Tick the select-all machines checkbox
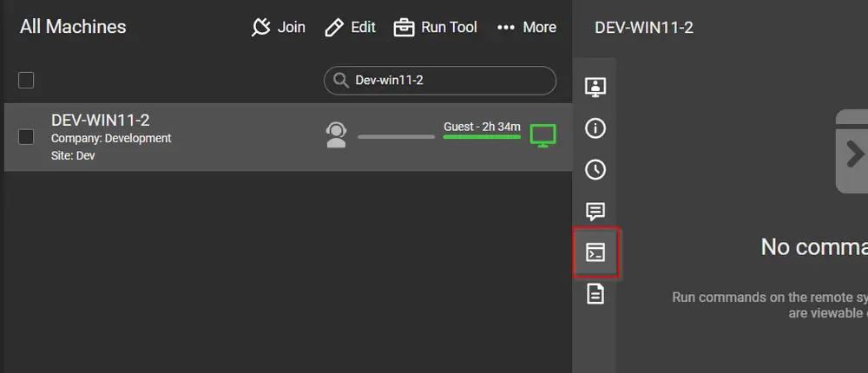This screenshot has width=868, height=373. tap(26, 81)
